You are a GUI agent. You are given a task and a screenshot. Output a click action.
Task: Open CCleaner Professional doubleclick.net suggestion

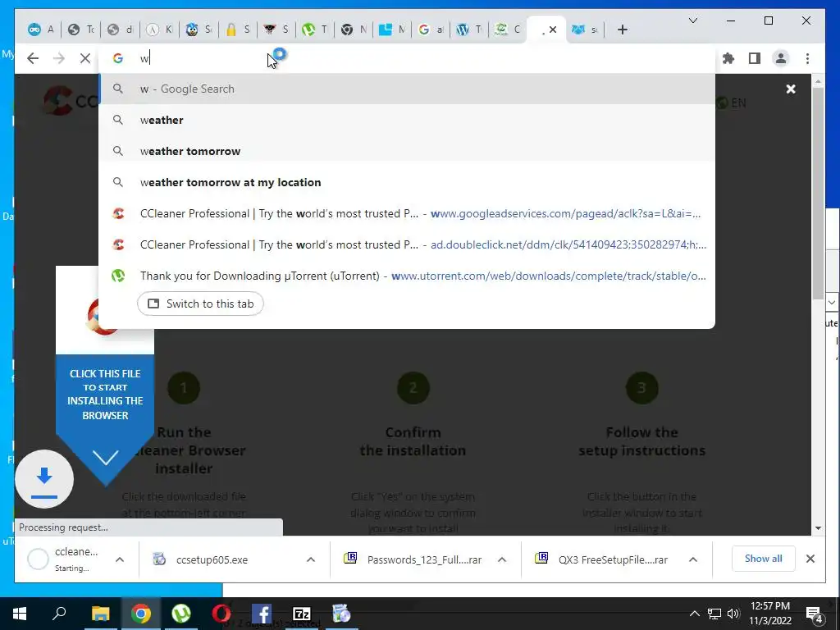click(407, 244)
